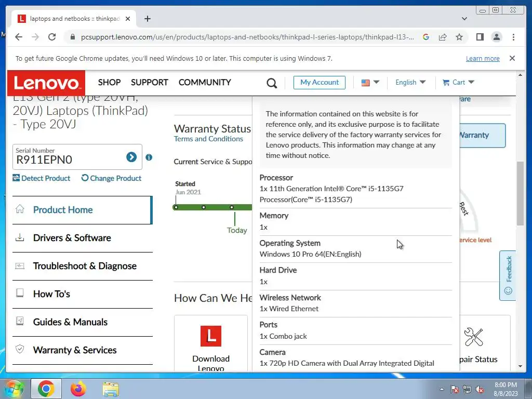Click the Download Lenovo red L icon
Viewport: 532px width, 399px height.
pyautogui.click(x=211, y=336)
